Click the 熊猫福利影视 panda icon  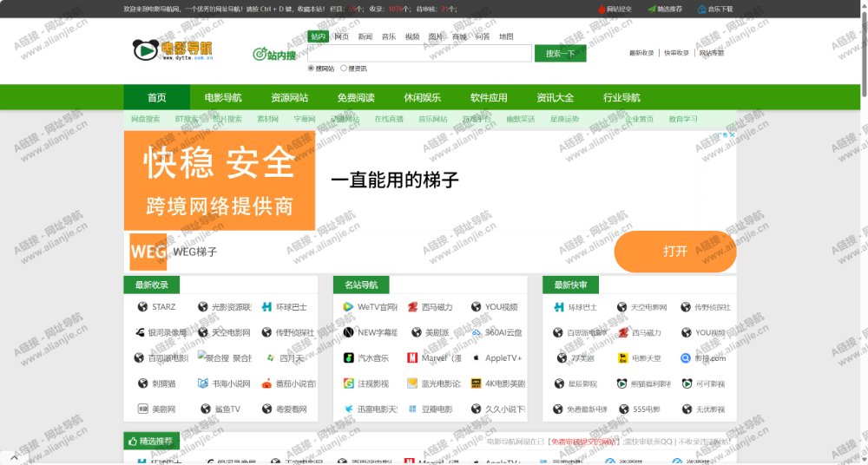coord(621,383)
